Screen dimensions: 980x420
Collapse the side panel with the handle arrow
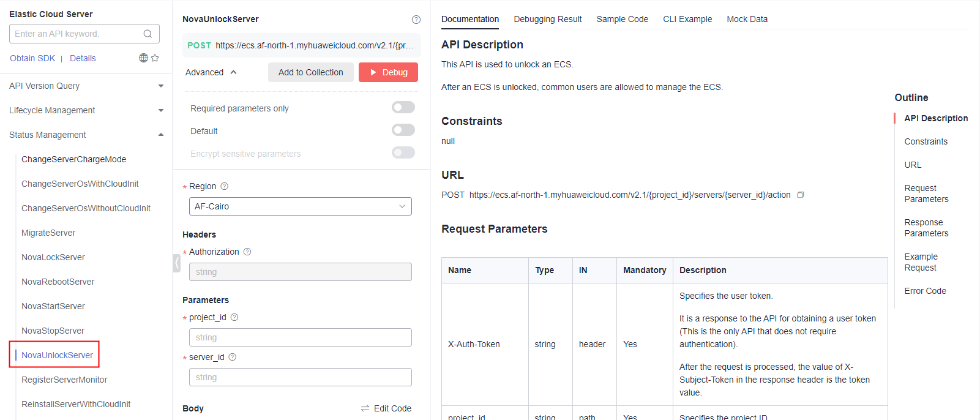pyautogui.click(x=176, y=263)
